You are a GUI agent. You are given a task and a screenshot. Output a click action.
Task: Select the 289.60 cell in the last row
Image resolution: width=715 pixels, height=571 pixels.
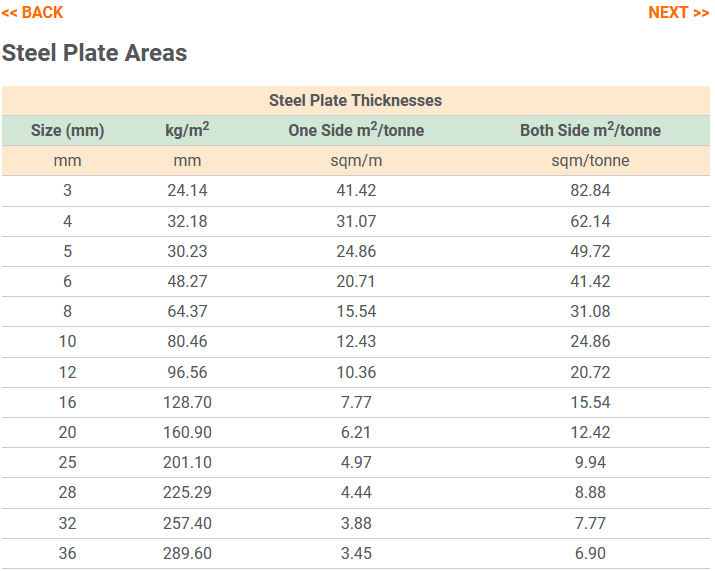[187, 552]
